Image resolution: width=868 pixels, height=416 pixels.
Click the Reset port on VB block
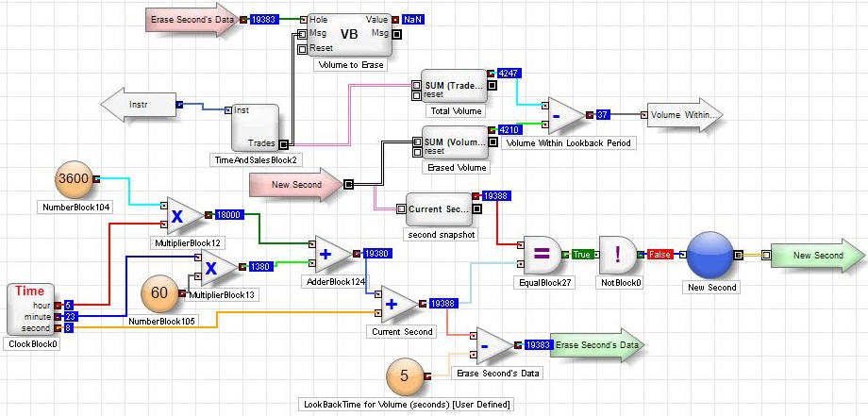pos(302,48)
